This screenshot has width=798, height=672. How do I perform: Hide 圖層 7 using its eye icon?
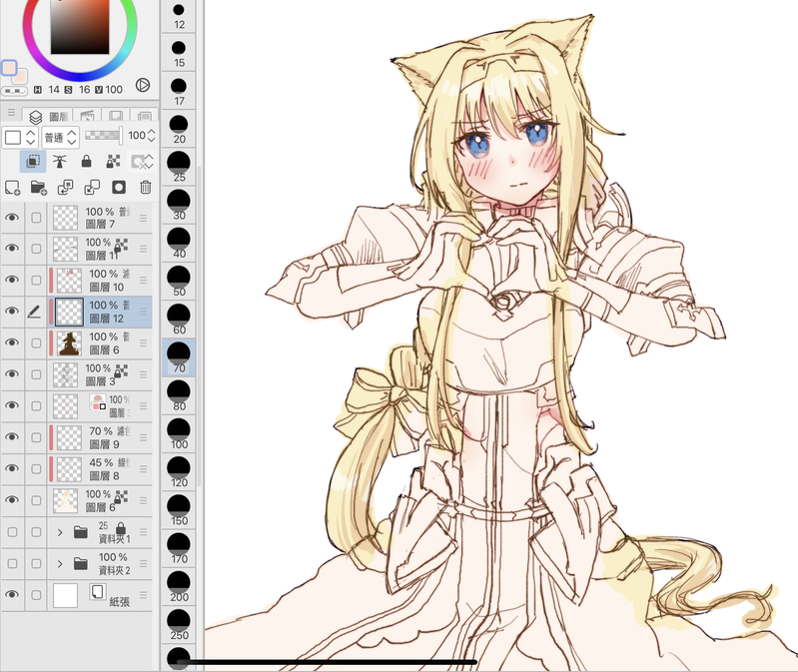coord(12,218)
